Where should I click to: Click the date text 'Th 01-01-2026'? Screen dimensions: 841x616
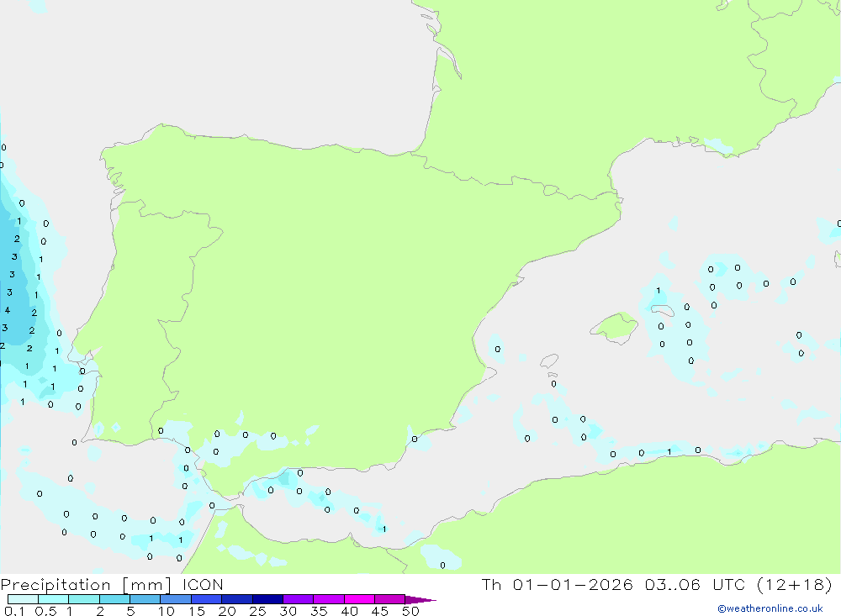[x=558, y=584]
